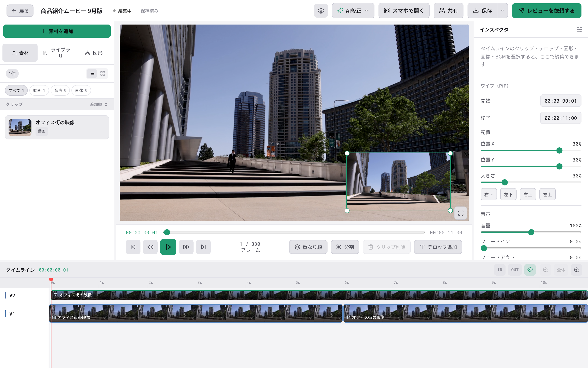Zoom out the timeline
The height and width of the screenshot is (368, 588).
click(x=546, y=270)
